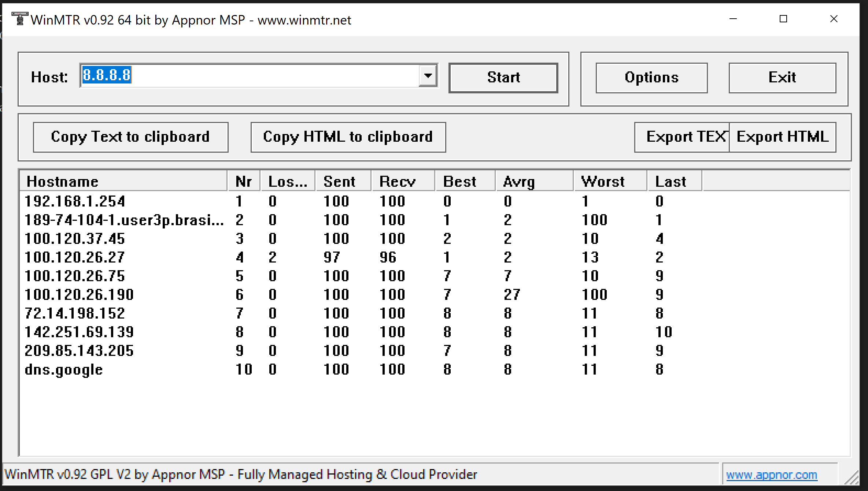Copy HTML to clipboard
This screenshot has width=868, height=491.
(348, 137)
